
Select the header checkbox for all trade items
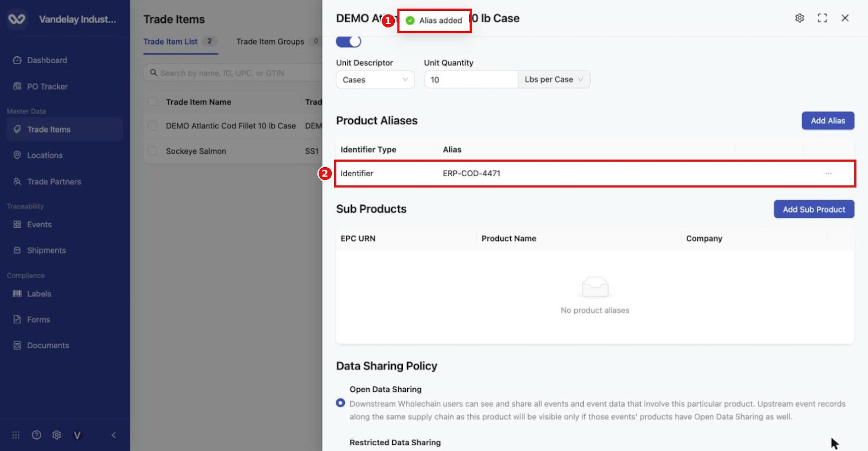click(152, 102)
